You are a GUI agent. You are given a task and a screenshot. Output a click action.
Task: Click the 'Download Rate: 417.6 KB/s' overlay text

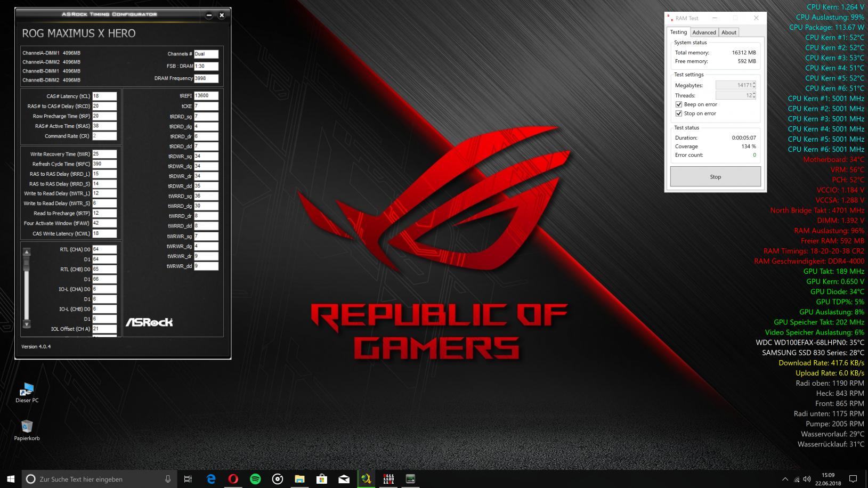click(x=821, y=363)
